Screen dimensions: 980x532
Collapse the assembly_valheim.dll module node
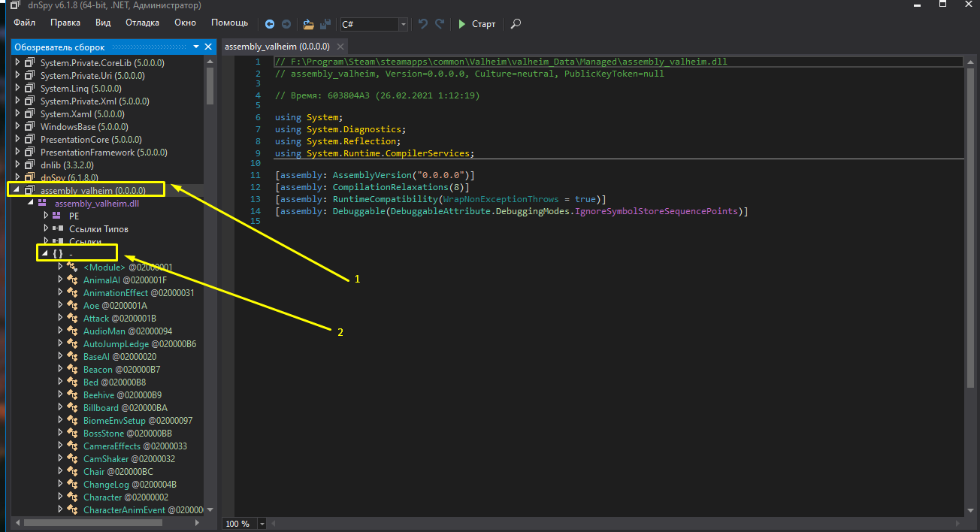(31, 203)
